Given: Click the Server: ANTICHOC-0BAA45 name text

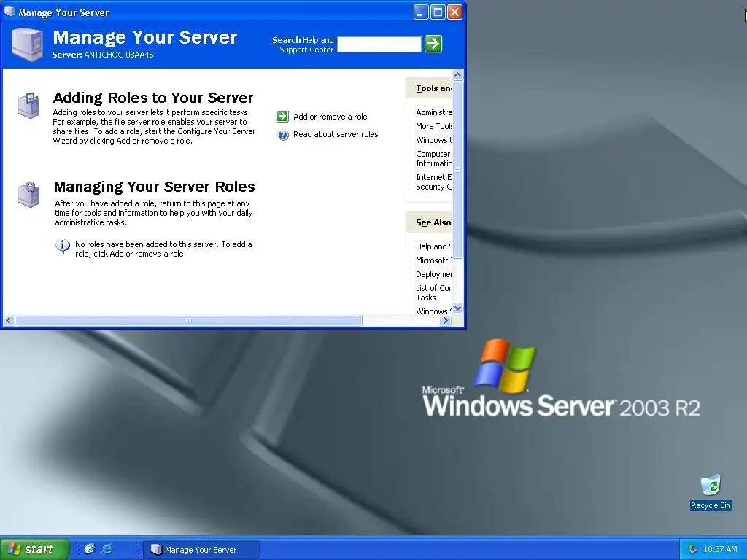Looking at the screenshot, I should click(x=103, y=55).
